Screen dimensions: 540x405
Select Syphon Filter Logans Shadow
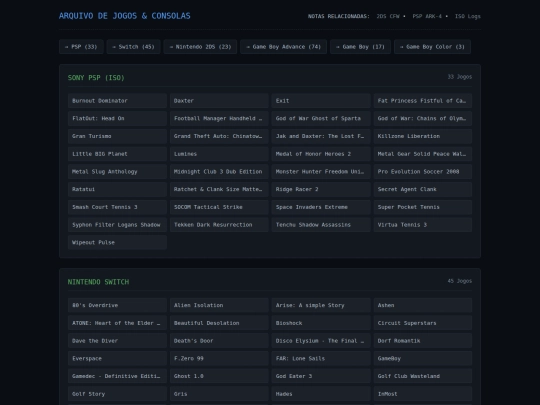(117, 225)
